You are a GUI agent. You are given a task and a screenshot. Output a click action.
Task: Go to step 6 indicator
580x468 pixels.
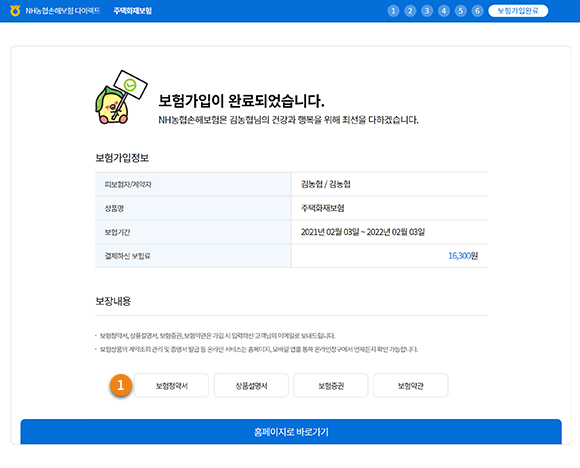click(x=478, y=11)
